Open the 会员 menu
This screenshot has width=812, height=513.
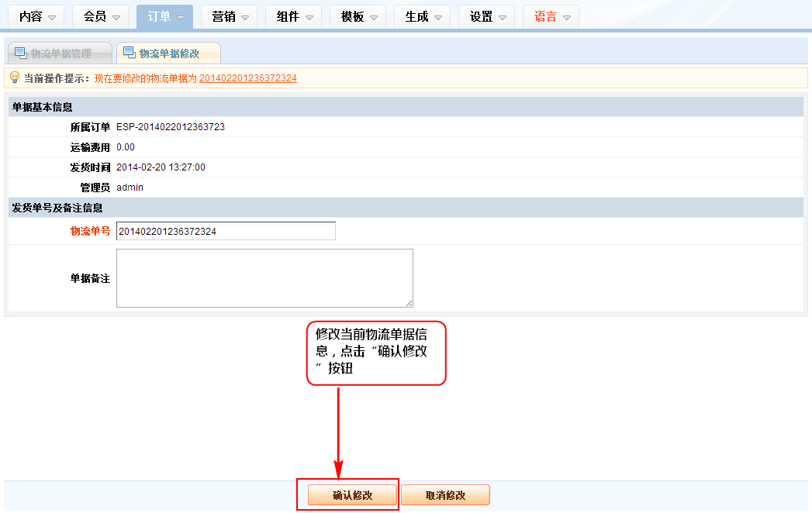(x=101, y=16)
